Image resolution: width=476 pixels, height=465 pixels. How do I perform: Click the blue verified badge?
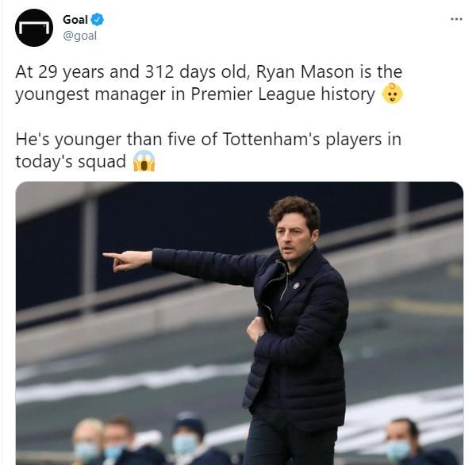(98, 20)
